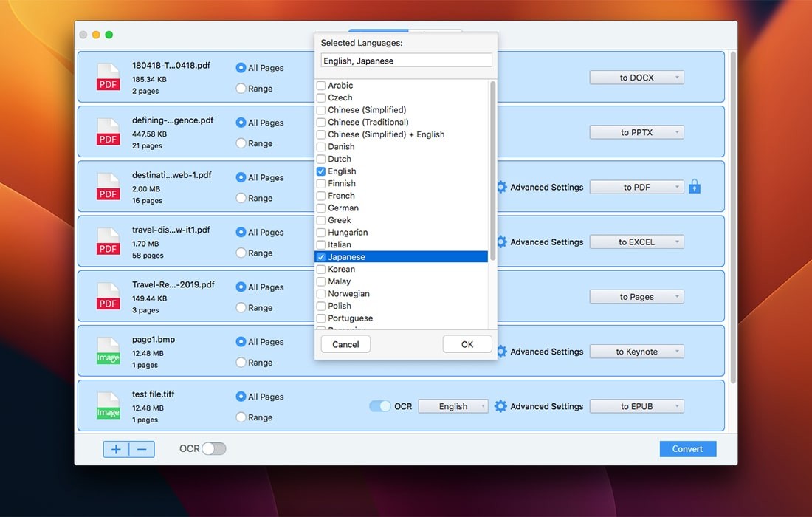Image resolution: width=812 pixels, height=517 pixels.
Task: Click the blue Convert button
Action: click(687, 449)
